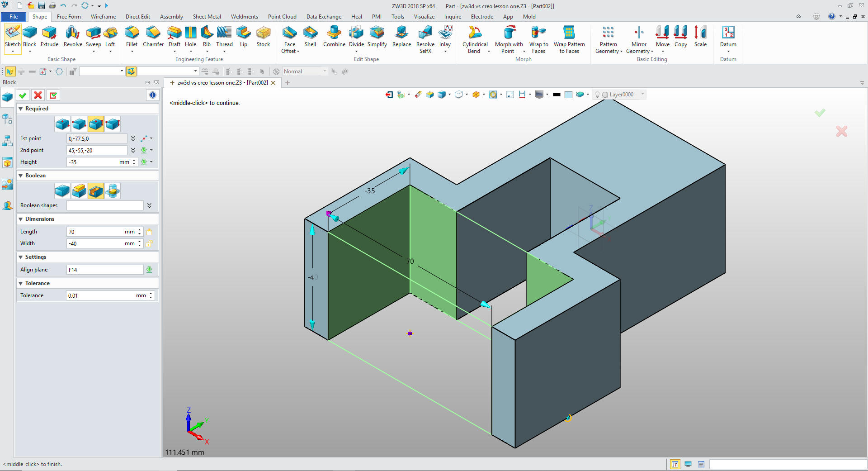The width and height of the screenshot is (868, 471).
Task: Toggle the lock next to Width
Action: click(x=149, y=243)
